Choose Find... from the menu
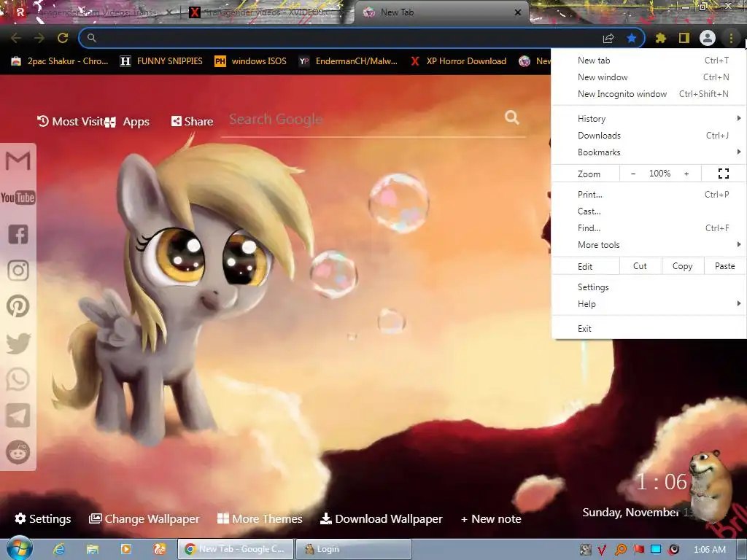This screenshot has width=747, height=560. click(x=649, y=228)
